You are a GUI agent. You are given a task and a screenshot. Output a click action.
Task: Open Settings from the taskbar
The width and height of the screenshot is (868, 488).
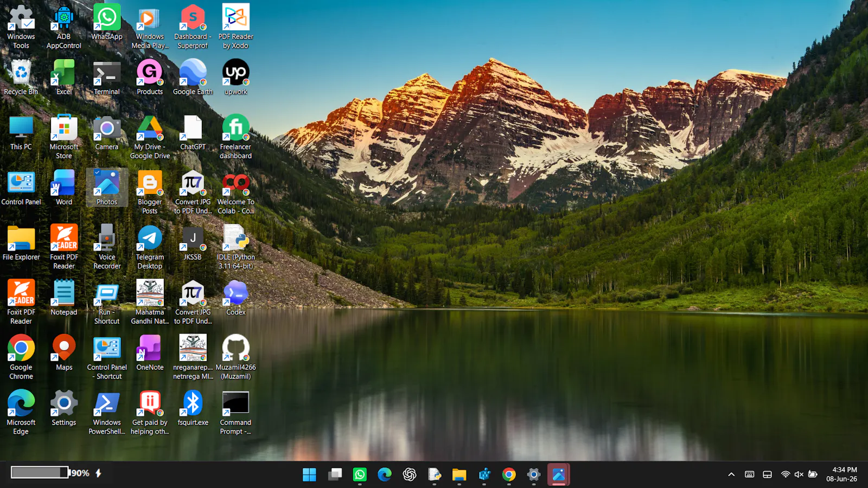534,475
